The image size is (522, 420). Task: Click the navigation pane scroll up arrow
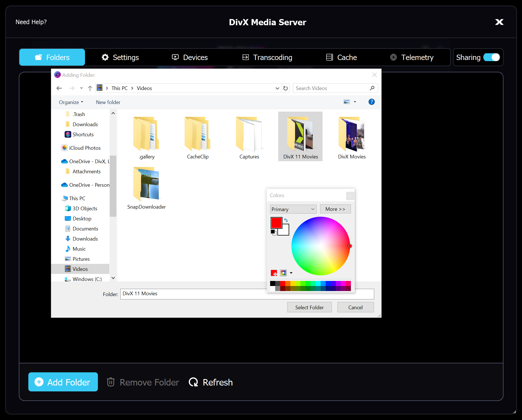[113, 113]
